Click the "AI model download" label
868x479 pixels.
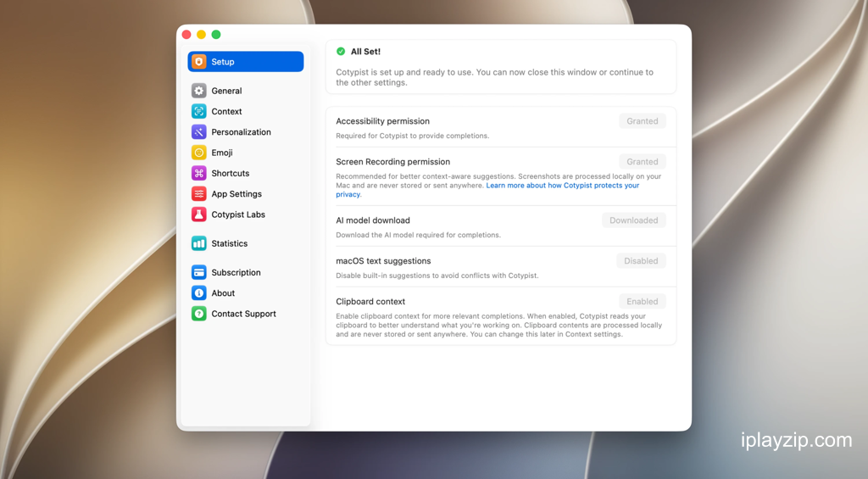(x=373, y=220)
